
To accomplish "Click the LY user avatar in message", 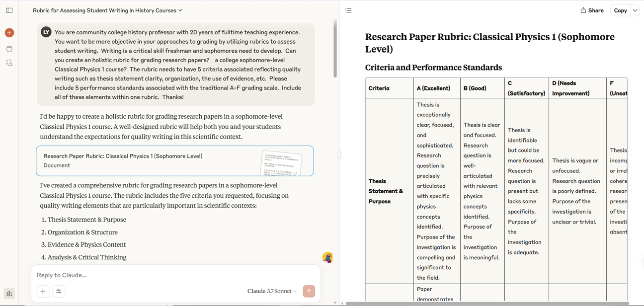I will tap(46, 32).
